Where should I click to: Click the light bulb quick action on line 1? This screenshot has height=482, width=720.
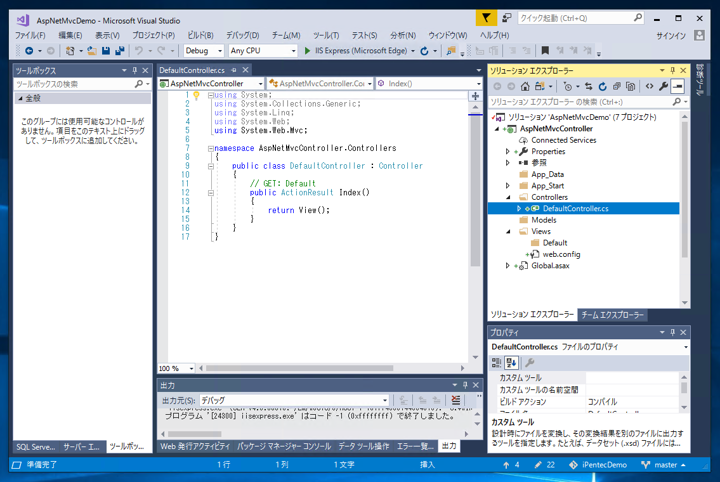click(196, 95)
